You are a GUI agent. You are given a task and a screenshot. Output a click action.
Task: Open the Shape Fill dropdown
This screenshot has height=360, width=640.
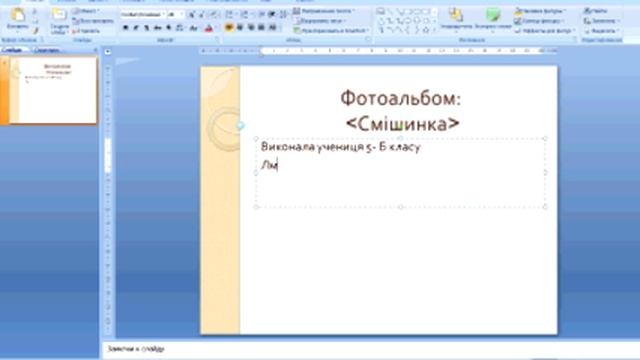(540, 11)
